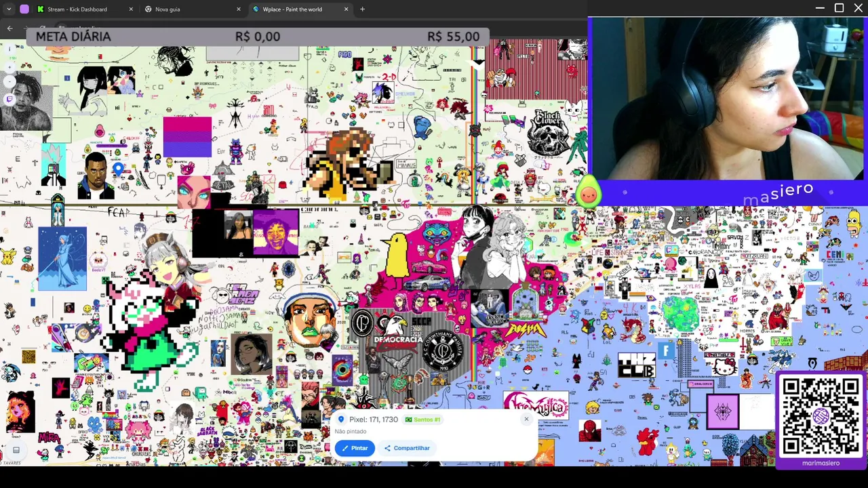This screenshot has width=868, height=488.
Task: Click the R$ 55,00 goal target
Action: [454, 37]
